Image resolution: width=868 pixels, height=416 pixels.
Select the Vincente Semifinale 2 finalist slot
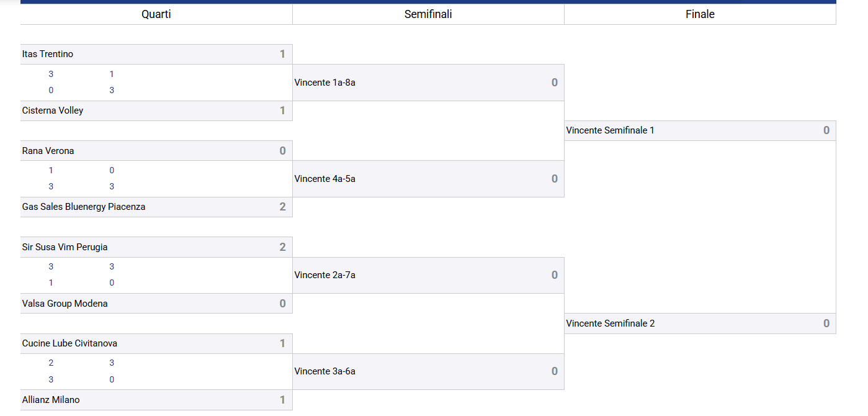pyautogui.click(x=611, y=323)
